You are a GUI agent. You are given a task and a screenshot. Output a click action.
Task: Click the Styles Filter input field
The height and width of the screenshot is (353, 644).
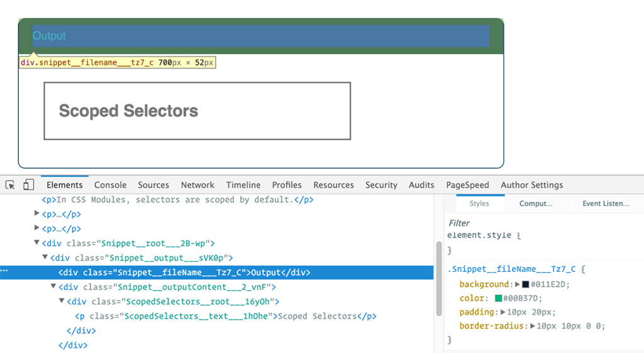click(x=503, y=223)
